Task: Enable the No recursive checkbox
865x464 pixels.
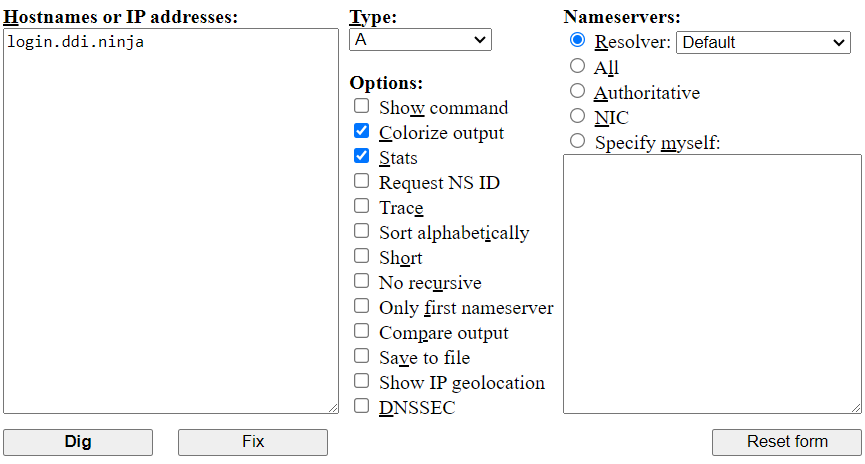Action: (x=361, y=281)
